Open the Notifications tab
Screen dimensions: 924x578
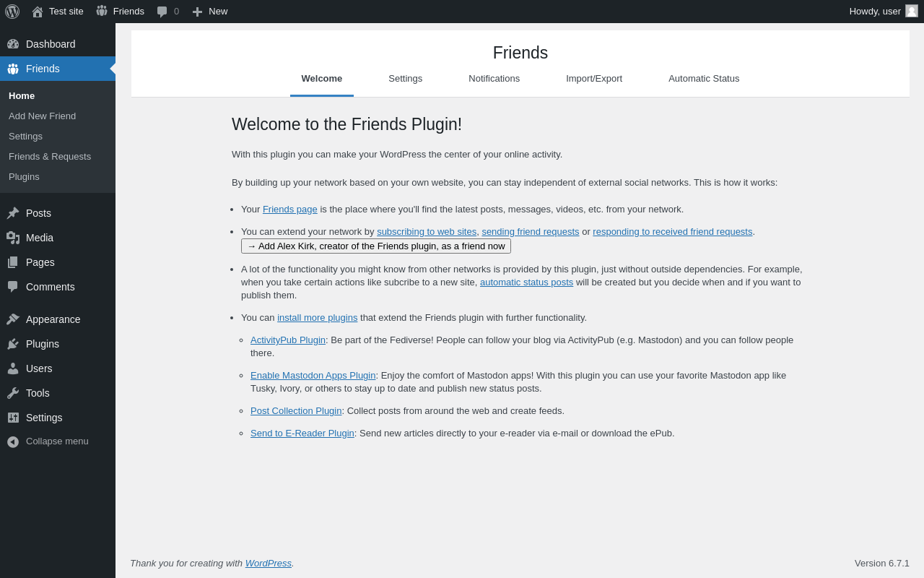tap(494, 79)
